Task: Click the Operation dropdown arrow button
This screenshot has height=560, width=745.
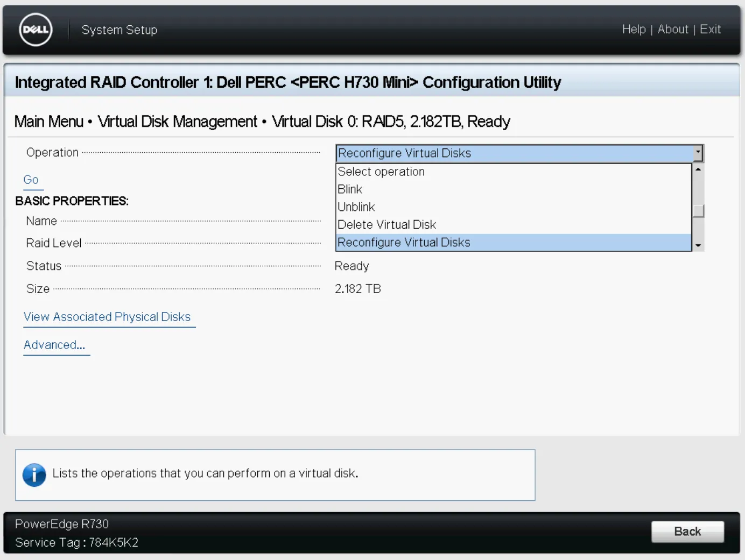Action: [x=698, y=153]
